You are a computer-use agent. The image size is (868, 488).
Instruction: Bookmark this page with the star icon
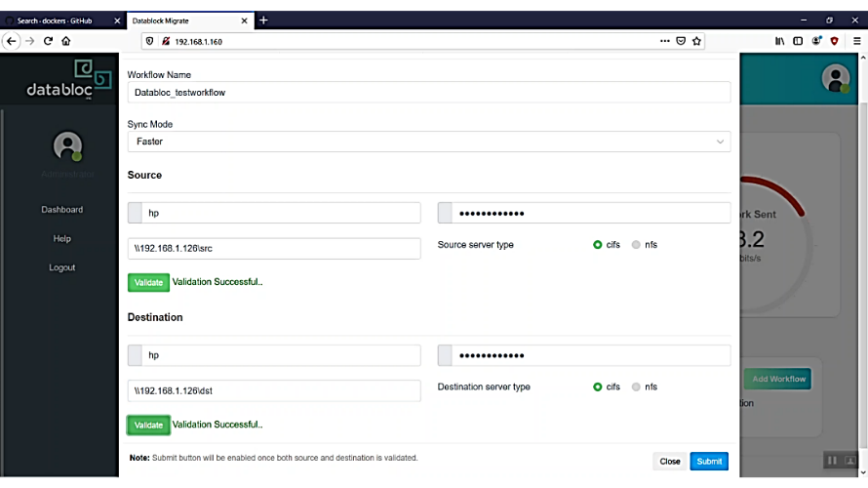[696, 41]
